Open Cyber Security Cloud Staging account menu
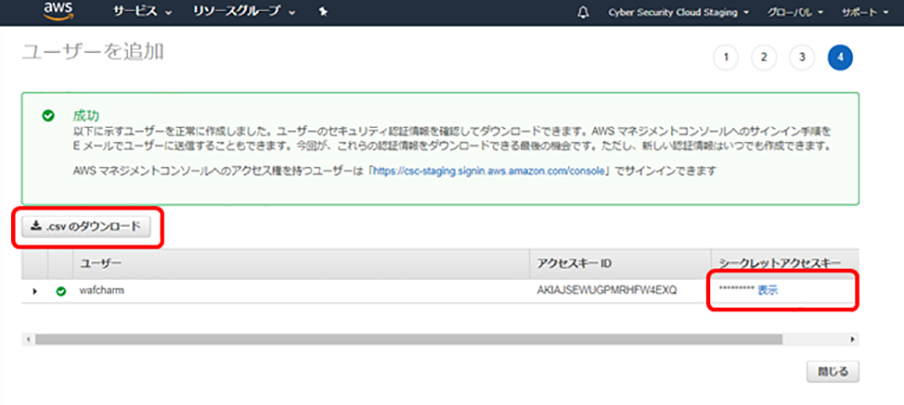This screenshot has width=904, height=405. [678, 12]
